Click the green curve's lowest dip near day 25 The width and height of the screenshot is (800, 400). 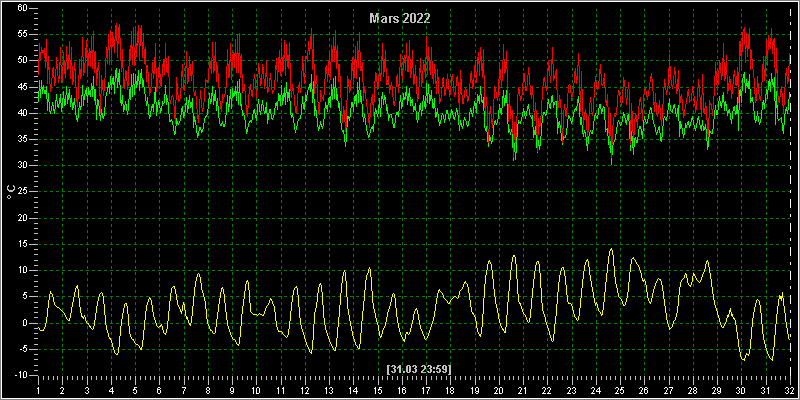pyautogui.click(x=611, y=163)
